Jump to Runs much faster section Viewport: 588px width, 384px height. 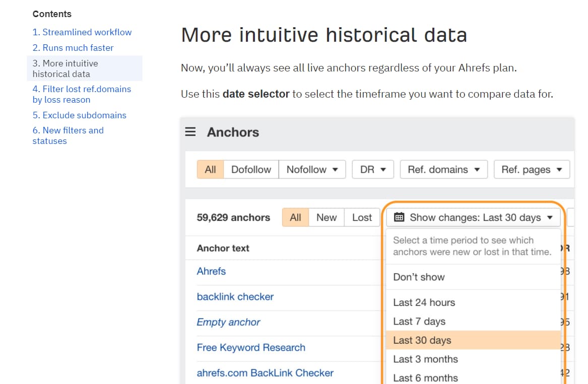(x=73, y=48)
